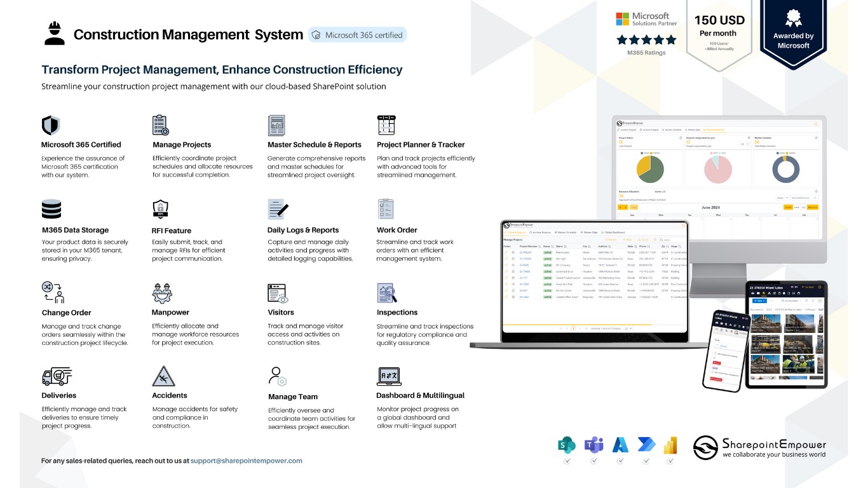
Task: Click the M365 Data Storage database icon
Action: coord(51,209)
